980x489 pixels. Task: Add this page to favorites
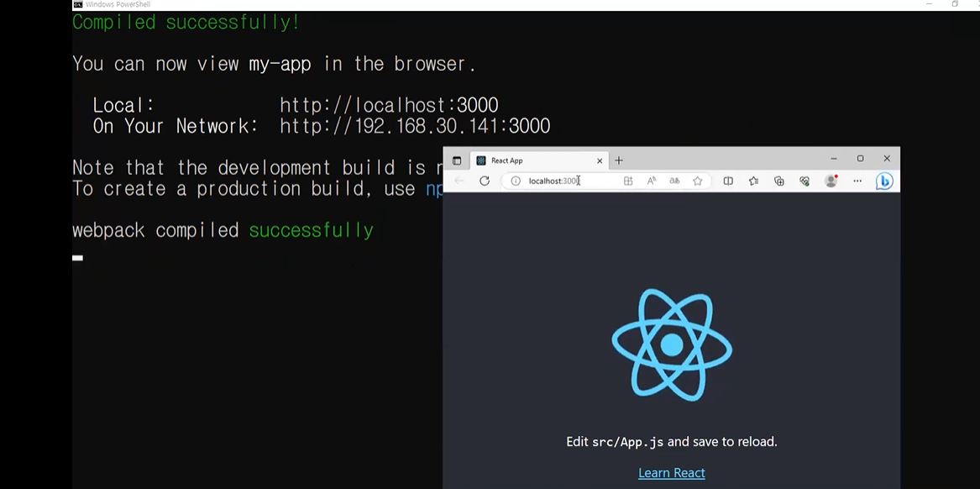coord(698,181)
